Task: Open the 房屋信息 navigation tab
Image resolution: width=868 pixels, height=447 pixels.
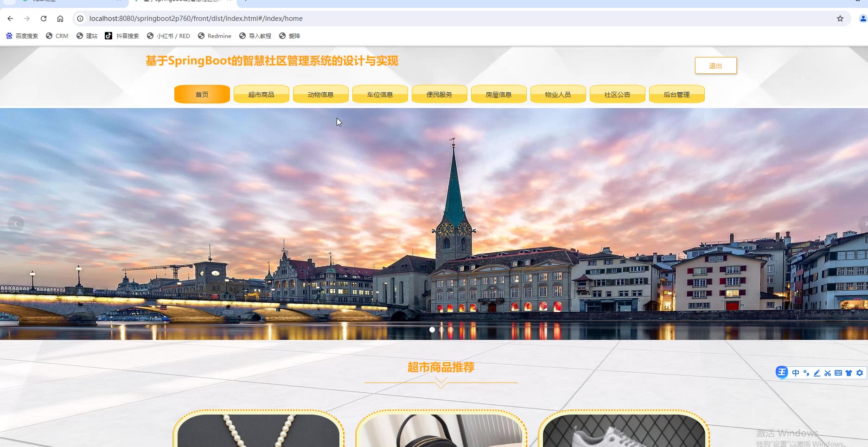Action: point(499,94)
